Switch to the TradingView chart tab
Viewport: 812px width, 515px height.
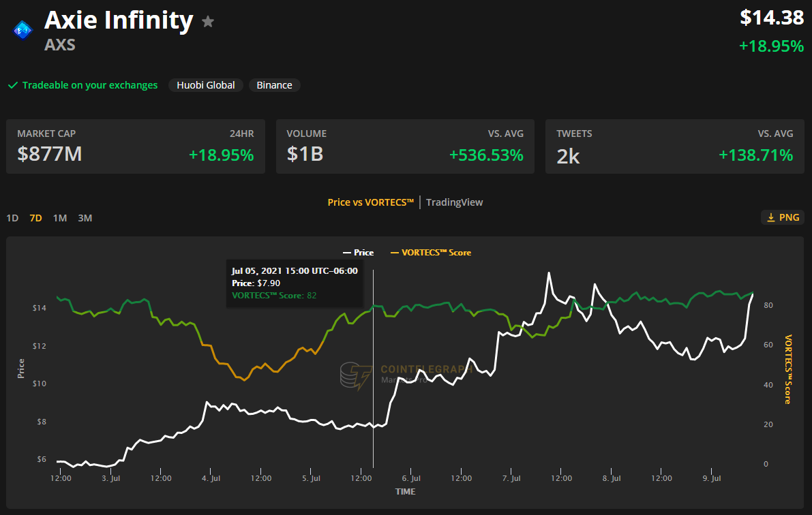[x=455, y=202]
